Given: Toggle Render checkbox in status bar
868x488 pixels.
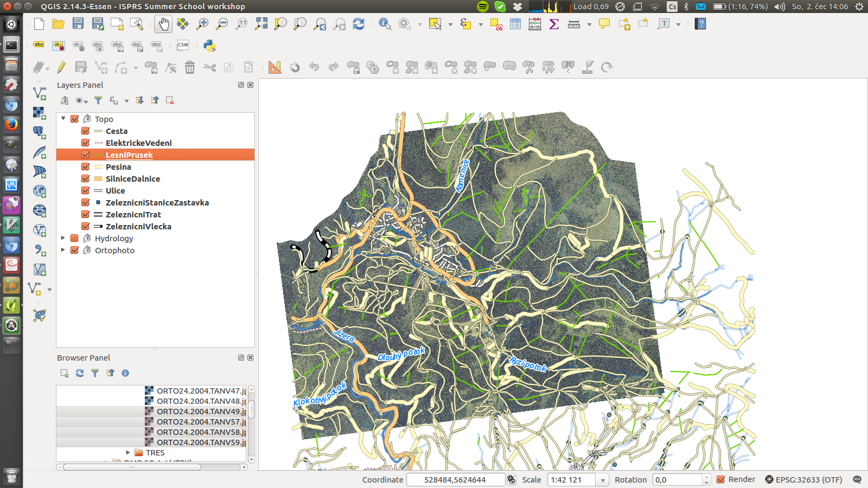Looking at the screenshot, I should [721, 479].
